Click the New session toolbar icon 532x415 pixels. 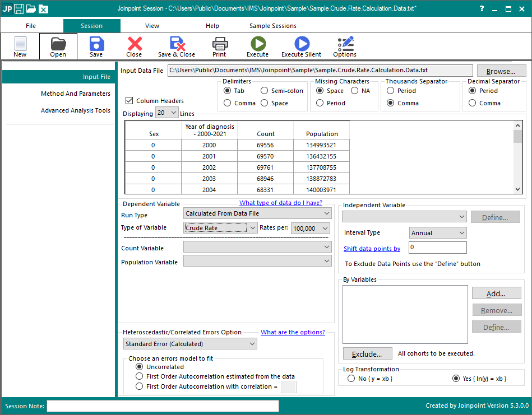[x=20, y=46]
